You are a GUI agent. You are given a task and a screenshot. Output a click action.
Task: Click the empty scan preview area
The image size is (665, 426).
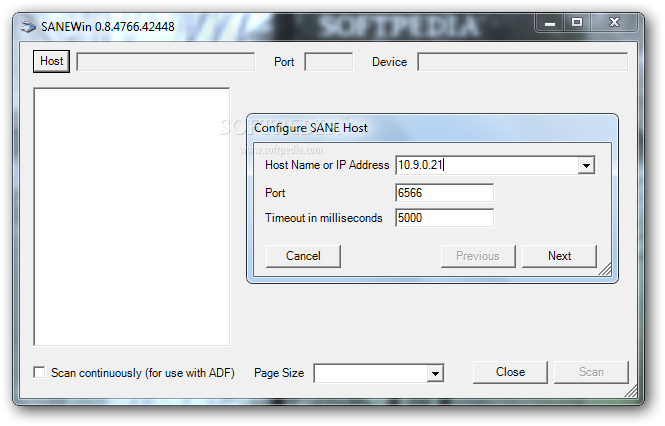tap(132, 217)
